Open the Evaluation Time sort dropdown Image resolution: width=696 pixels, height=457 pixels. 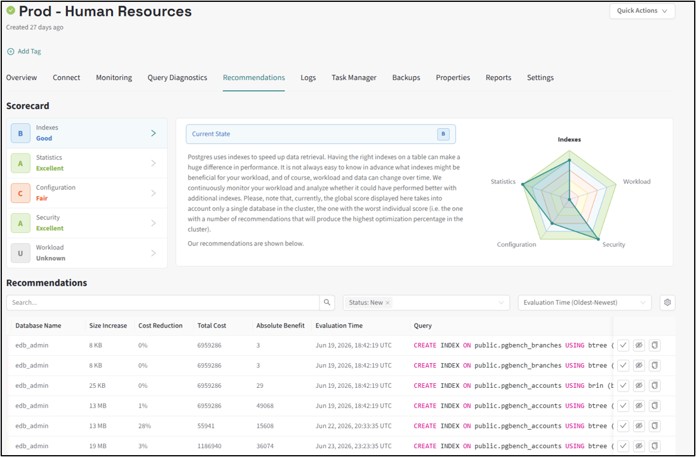point(584,303)
